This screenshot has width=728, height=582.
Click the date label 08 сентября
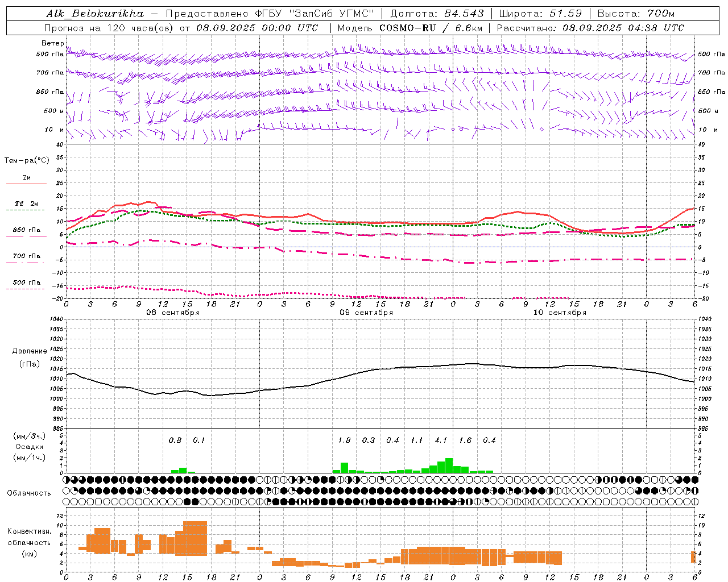pos(173,313)
